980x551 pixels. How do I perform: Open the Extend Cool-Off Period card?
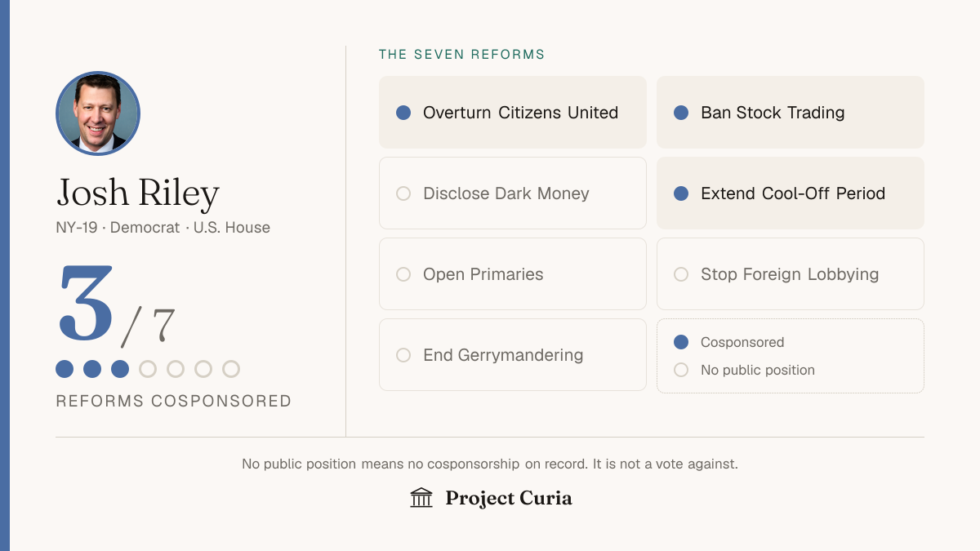tap(791, 193)
